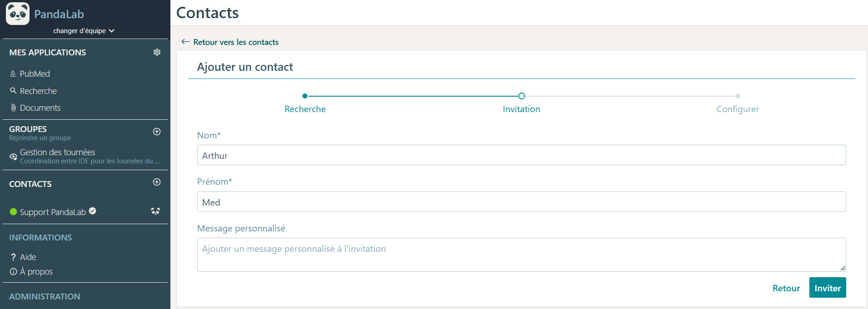Follow the Retour vers les contacts link
Image resolution: width=868 pixels, height=309 pixels.
pyautogui.click(x=236, y=42)
